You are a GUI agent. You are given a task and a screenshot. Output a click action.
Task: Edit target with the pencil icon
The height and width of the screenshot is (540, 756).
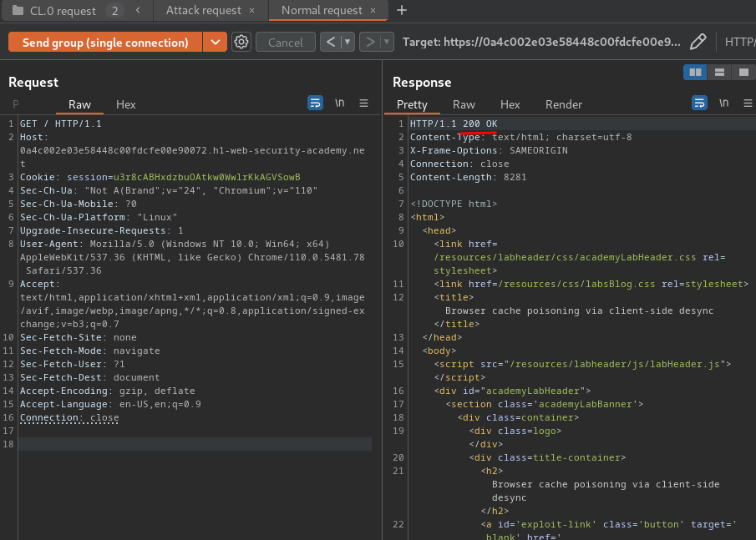pos(698,42)
